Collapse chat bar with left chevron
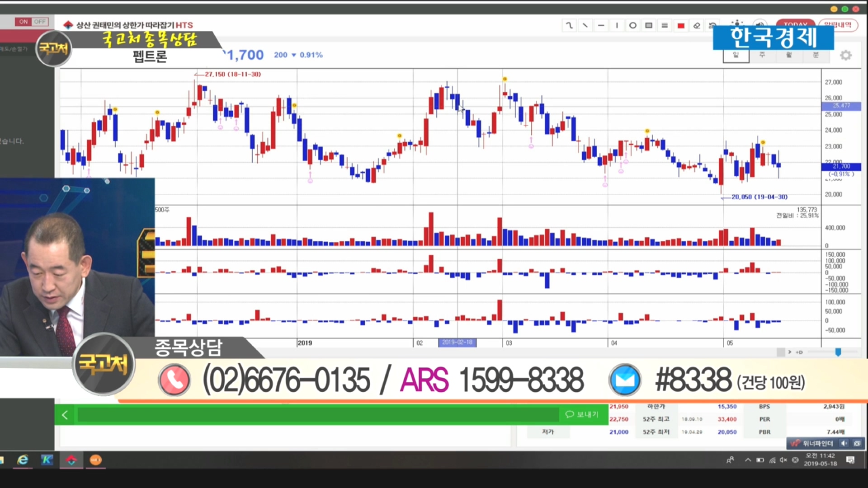Image resolution: width=868 pixels, height=488 pixels. 65,415
